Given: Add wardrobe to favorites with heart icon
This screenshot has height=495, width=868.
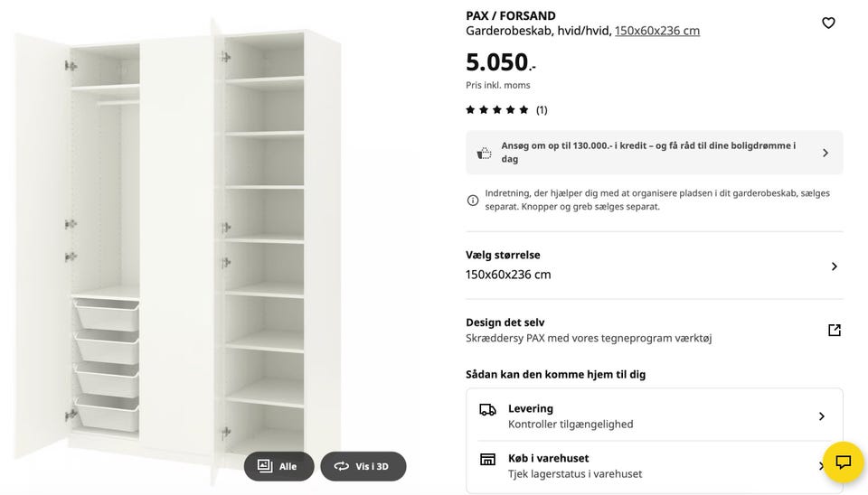Looking at the screenshot, I should pos(828,23).
